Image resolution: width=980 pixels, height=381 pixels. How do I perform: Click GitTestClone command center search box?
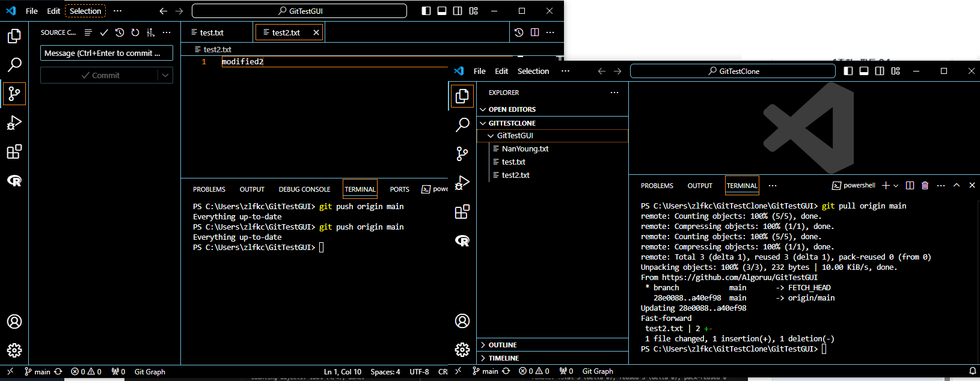[733, 71]
